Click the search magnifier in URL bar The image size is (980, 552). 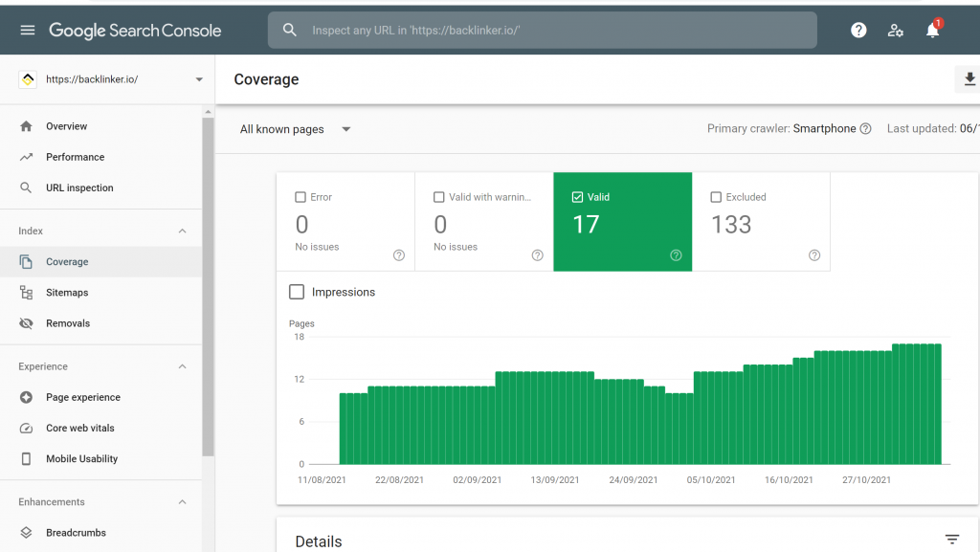coord(289,30)
